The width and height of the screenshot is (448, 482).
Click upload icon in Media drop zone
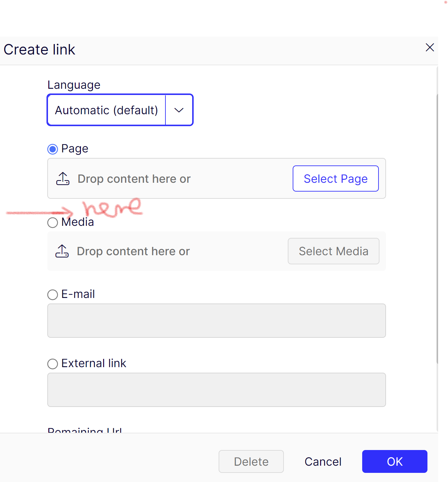[x=62, y=251]
